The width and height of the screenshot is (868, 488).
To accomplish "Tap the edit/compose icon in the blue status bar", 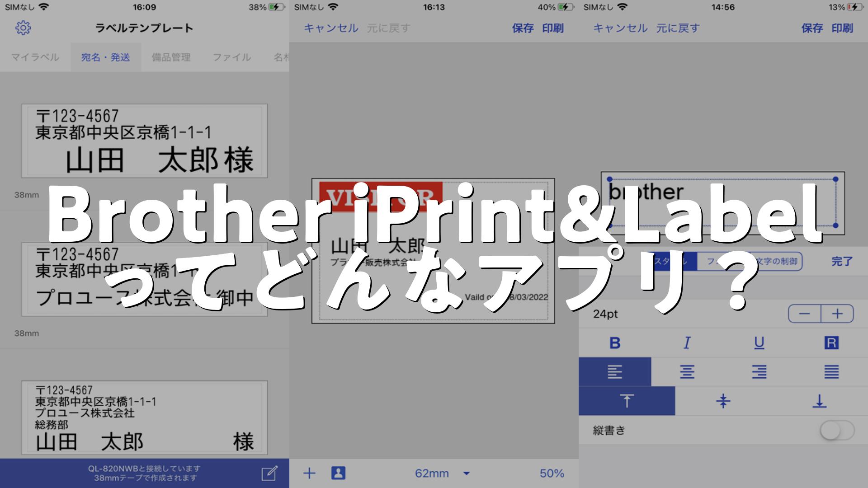I will coord(269,473).
